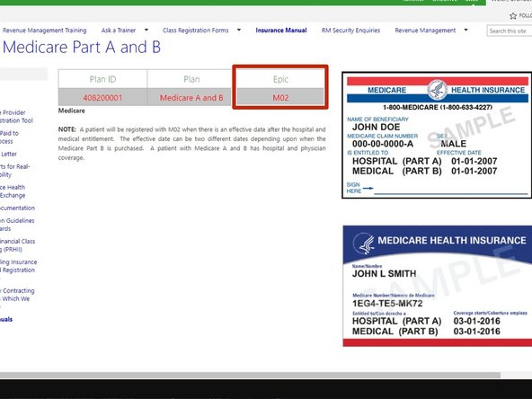Open sidebar link ending in Guidelines
This screenshot has height=399, width=532.
17,225
